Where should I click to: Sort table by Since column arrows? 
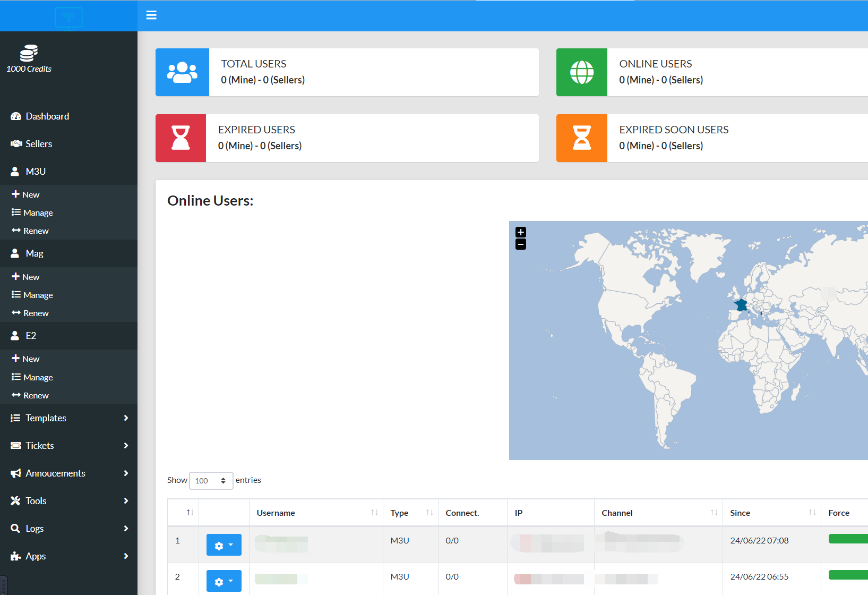tap(812, 513)
